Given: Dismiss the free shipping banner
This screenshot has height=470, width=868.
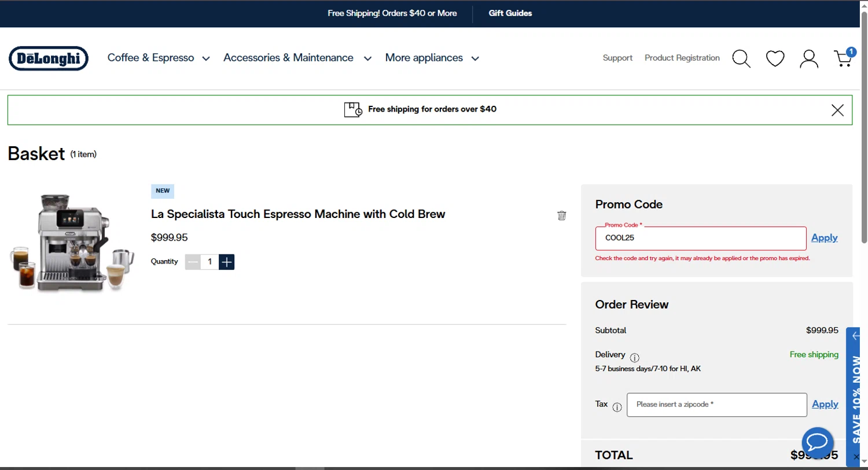Looking at the screenshot, I should tap(837, 110).
